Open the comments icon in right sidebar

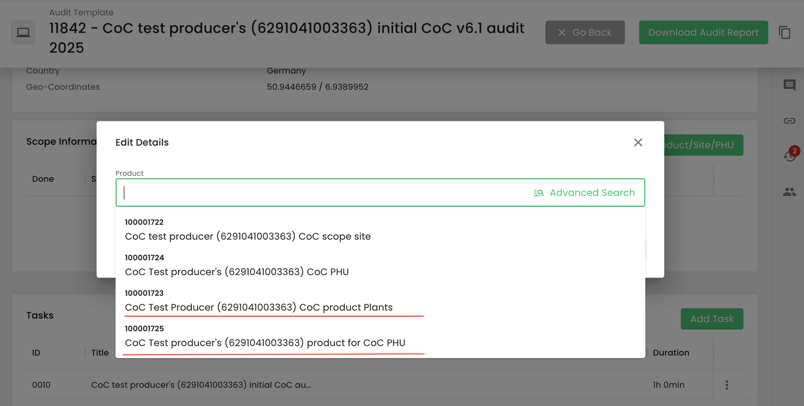pos(789,86)
